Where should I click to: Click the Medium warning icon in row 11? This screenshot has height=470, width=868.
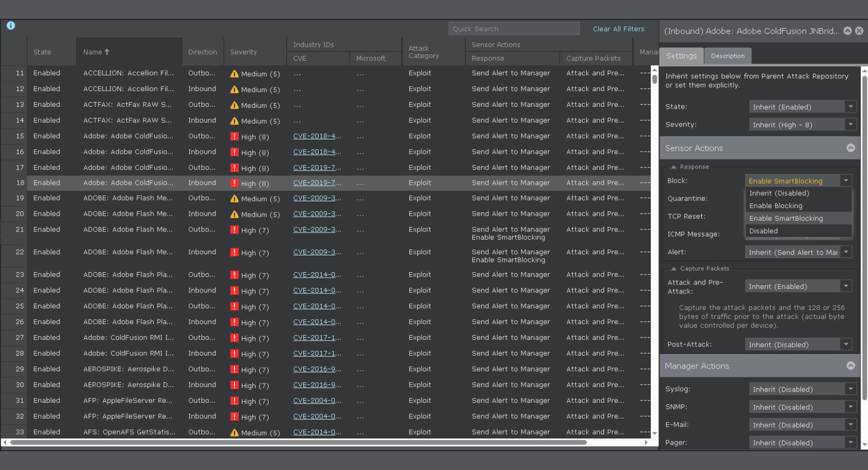pos(234,74)
